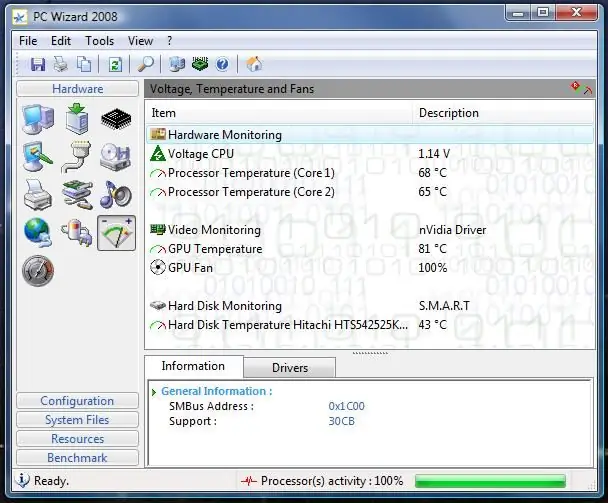Viewport: 608px width, 503px height.
Task: Switch to the Drivers tab
Action: (290, 367)
